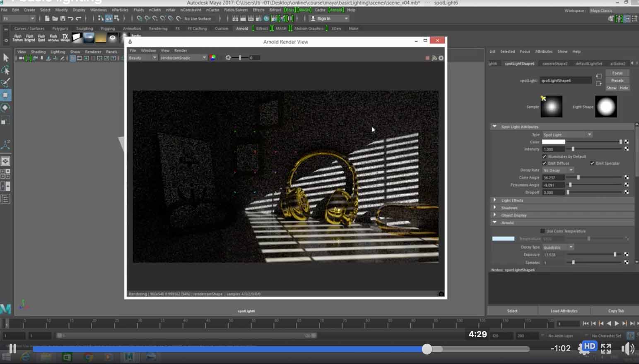Click the Load Attributes button
639x364 pixels.
tap(564, 311)
